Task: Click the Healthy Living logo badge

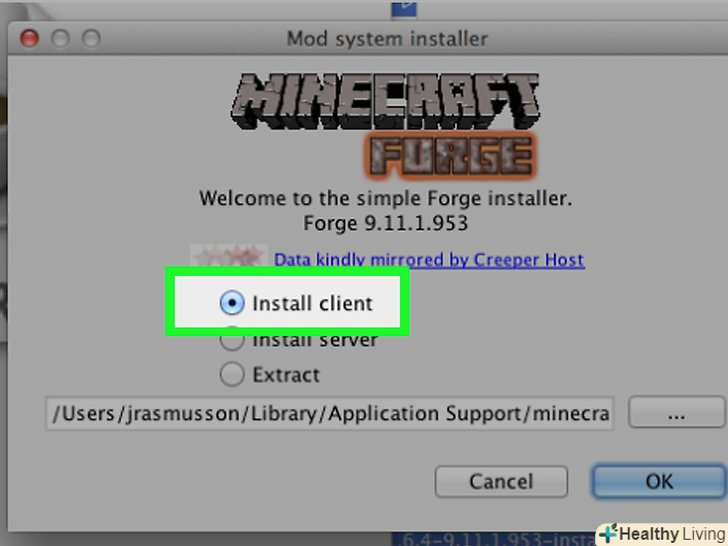Action: 662,534
